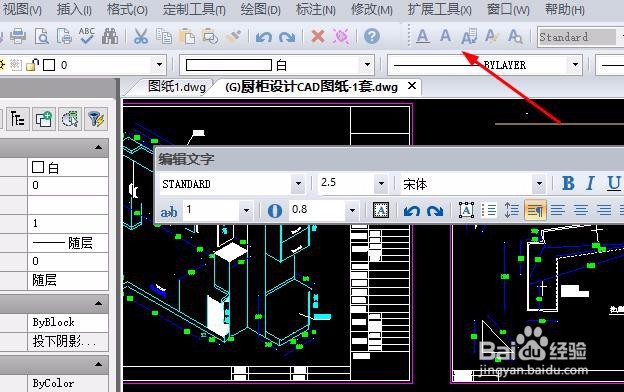Collapse the ByBlock properties section

pyautogui.click(x=98, y=304)
